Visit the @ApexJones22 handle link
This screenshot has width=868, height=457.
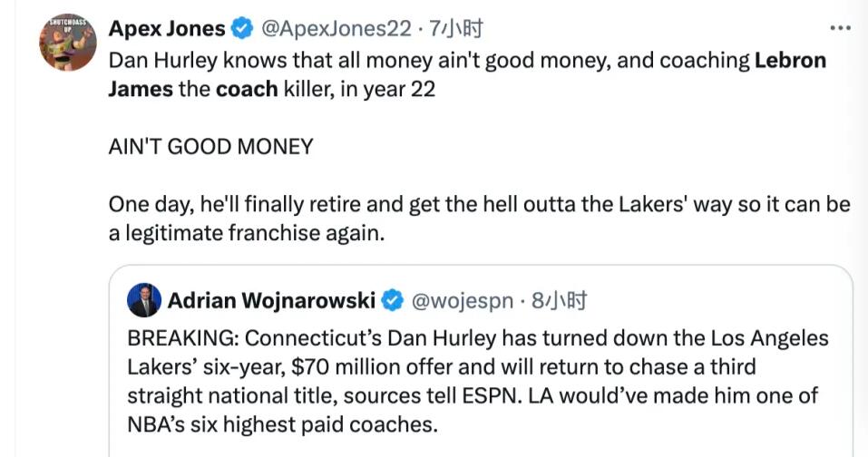coord(336,28)
